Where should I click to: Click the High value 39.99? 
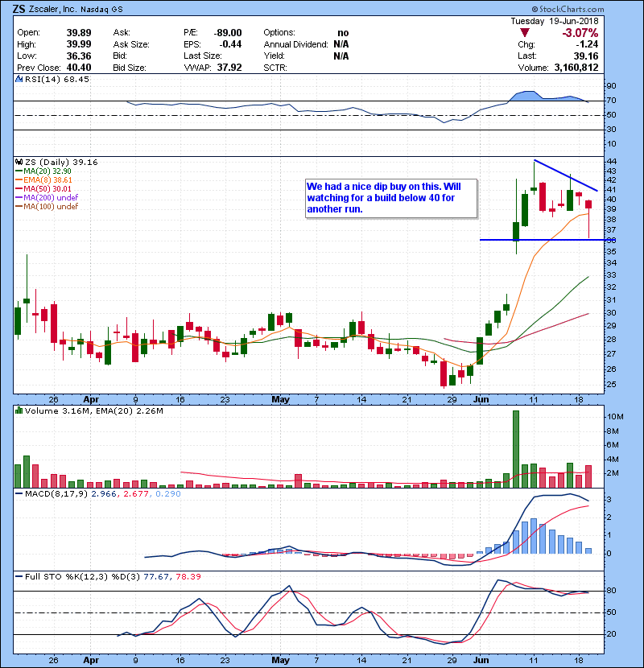click(79, 44)
